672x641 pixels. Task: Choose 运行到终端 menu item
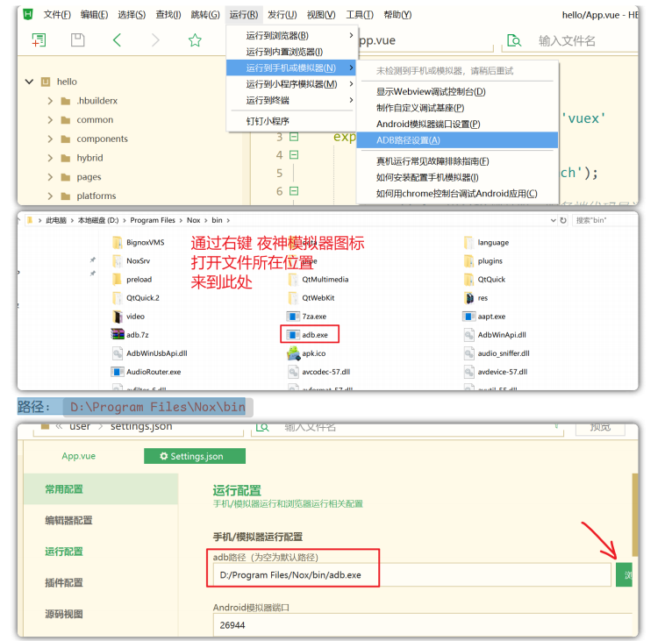tap(291, 100)
